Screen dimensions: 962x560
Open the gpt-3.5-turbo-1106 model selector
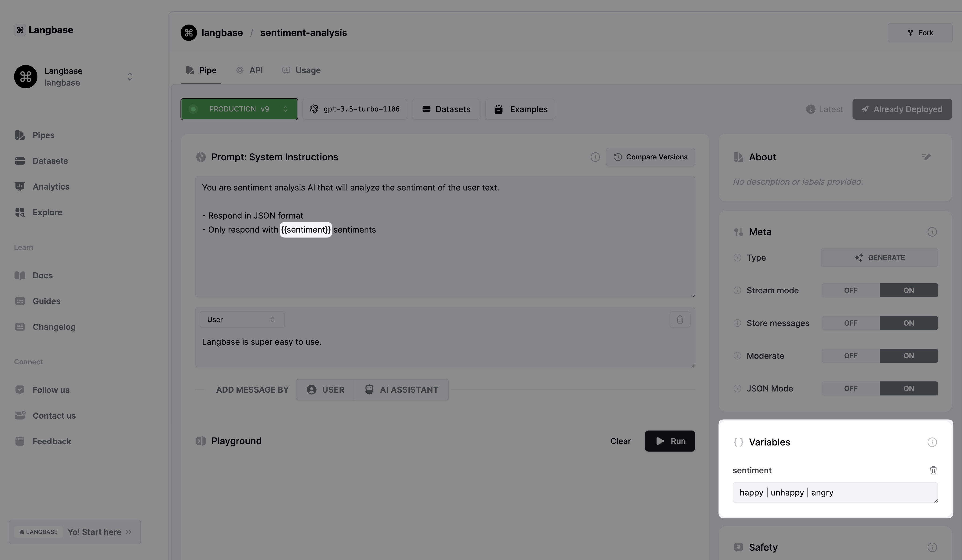tap(355, 109)
